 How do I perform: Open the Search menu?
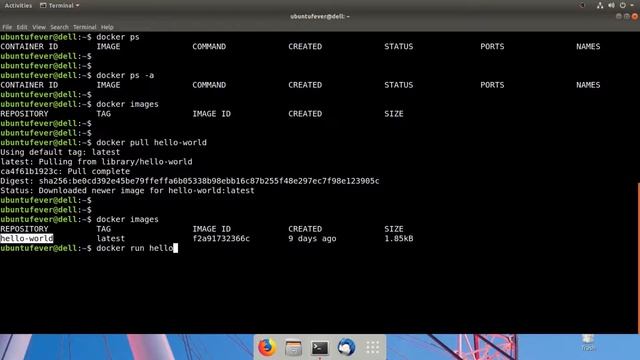click(59, 27)
